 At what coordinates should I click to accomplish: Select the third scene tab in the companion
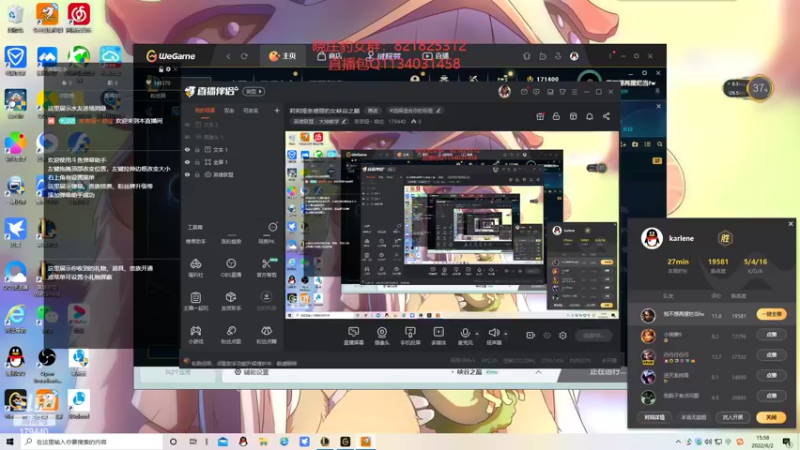click(x=250, y=110)
